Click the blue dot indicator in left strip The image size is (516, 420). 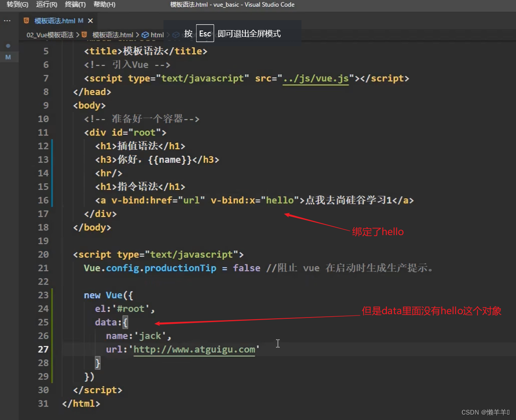pyautogui.click(x=8, y=46)
